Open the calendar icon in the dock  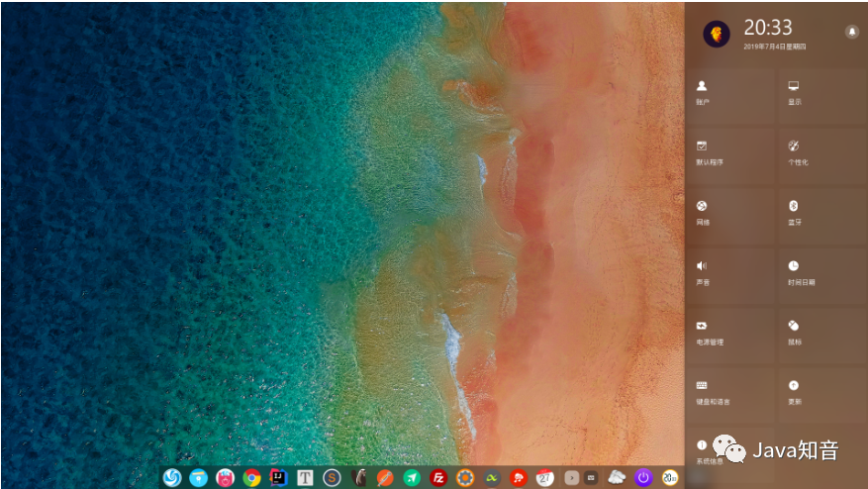(544, 477)
